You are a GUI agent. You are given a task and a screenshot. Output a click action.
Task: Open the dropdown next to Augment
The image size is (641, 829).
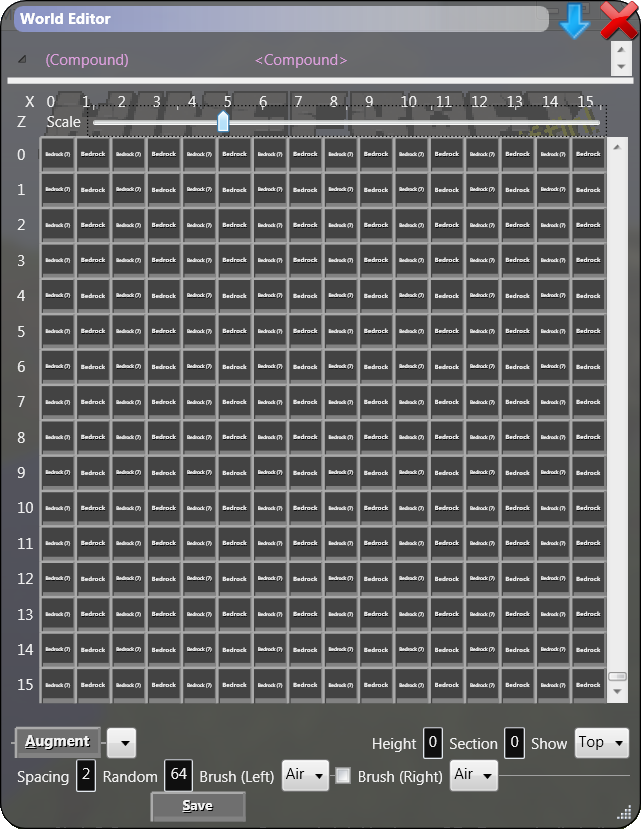coord(121,743)
